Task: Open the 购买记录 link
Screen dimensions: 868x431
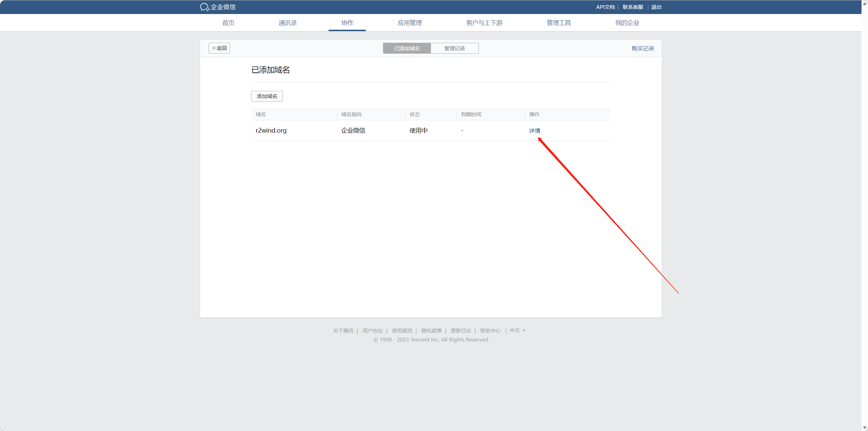Action: point(643,49)
